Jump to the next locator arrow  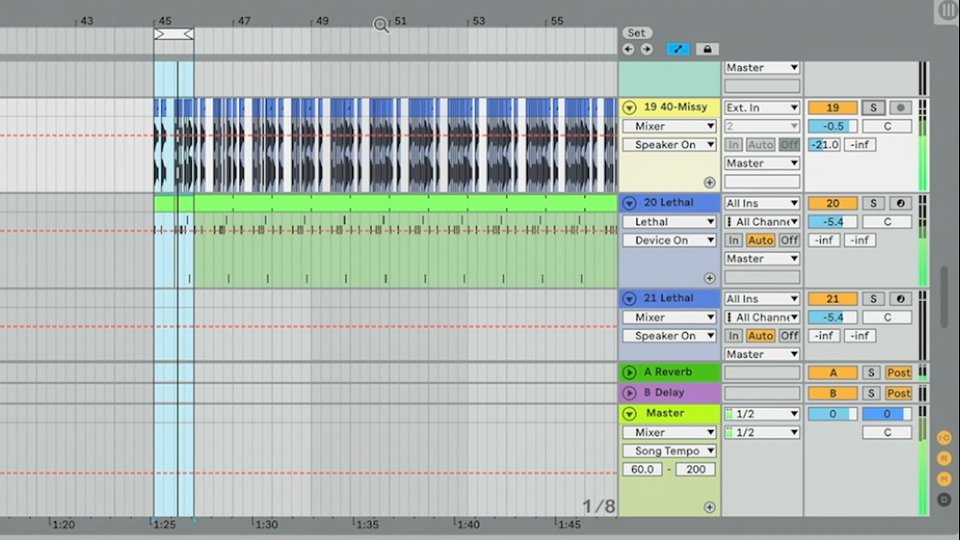click(646, 49)
